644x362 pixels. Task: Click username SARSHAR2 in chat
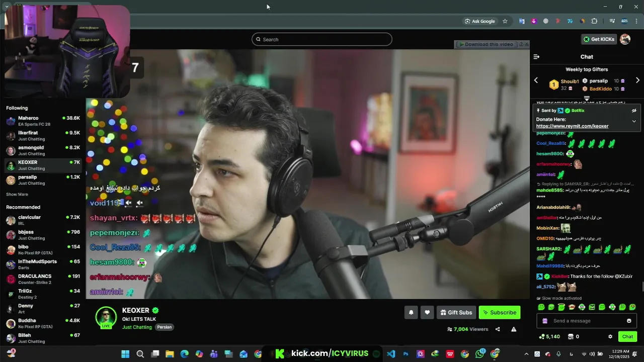[x=549, y=249]
